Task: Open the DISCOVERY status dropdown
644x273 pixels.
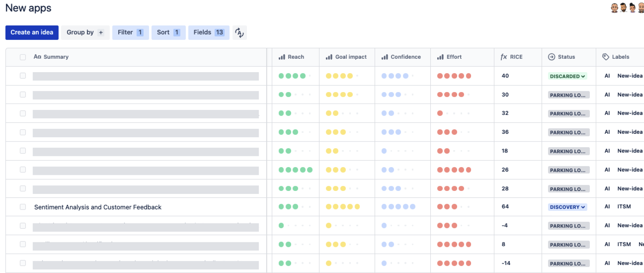Action: pos(567,207)
